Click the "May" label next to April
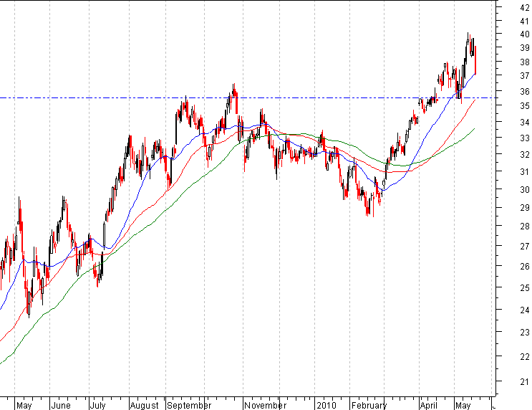 pyautogui.click(x=463, y=405)
